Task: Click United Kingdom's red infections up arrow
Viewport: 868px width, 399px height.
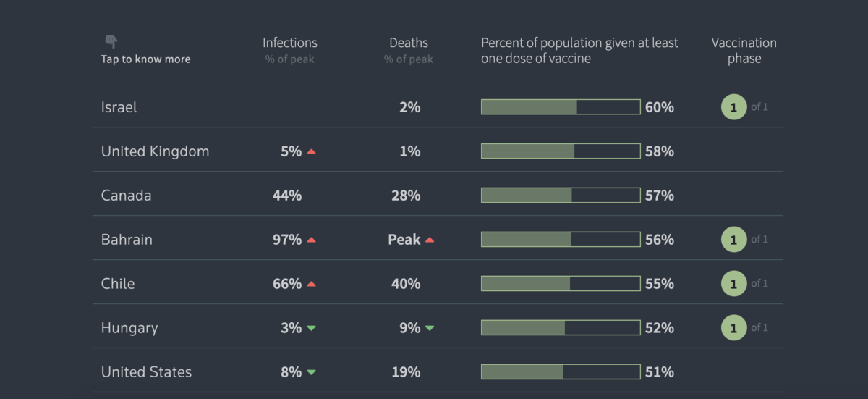Action: click(311, 151)
